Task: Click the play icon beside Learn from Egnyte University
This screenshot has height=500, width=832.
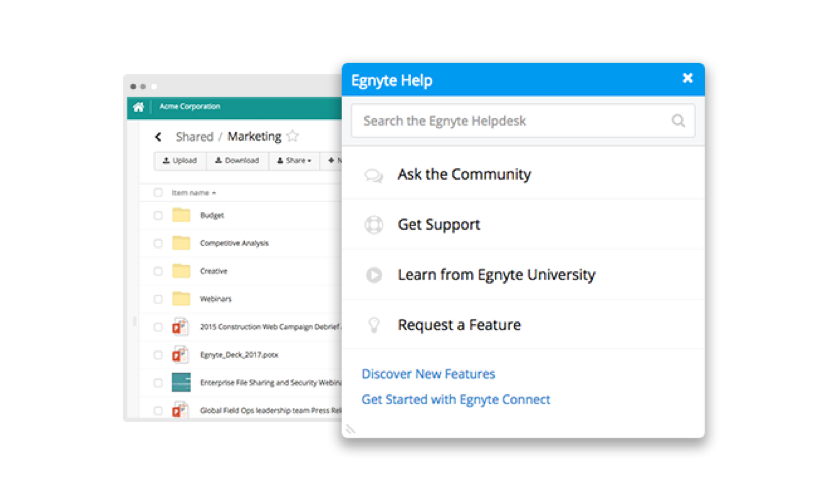Action: [374, 274]
